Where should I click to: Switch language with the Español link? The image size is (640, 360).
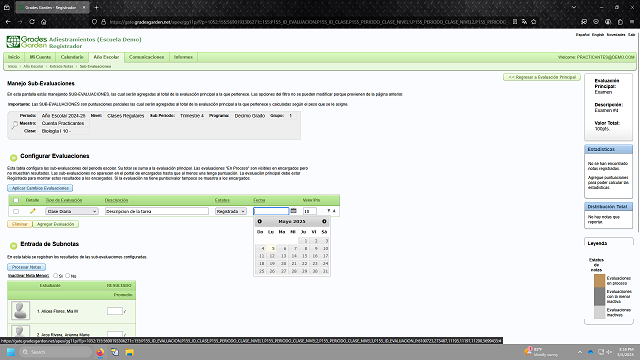click(582, 35)
